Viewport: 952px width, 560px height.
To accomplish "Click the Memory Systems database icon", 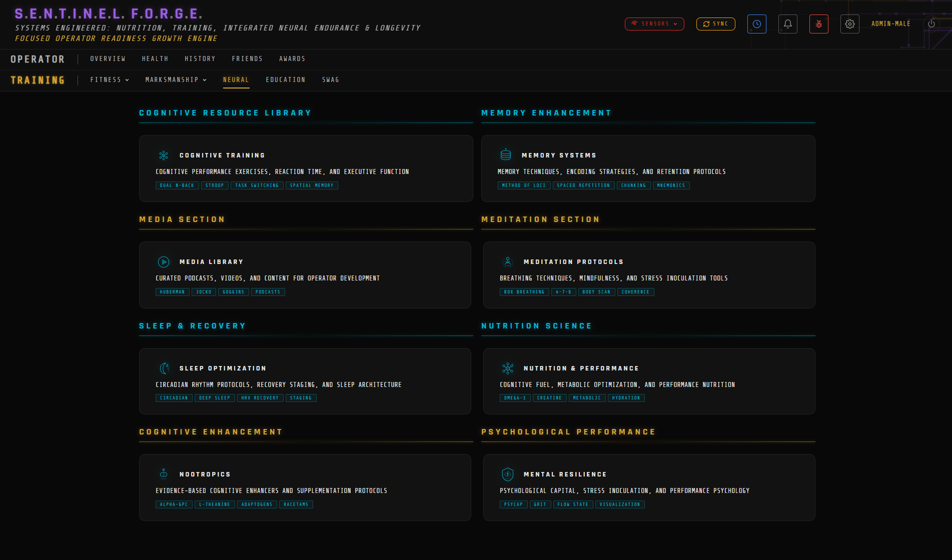I will click(x=506, y=155).
